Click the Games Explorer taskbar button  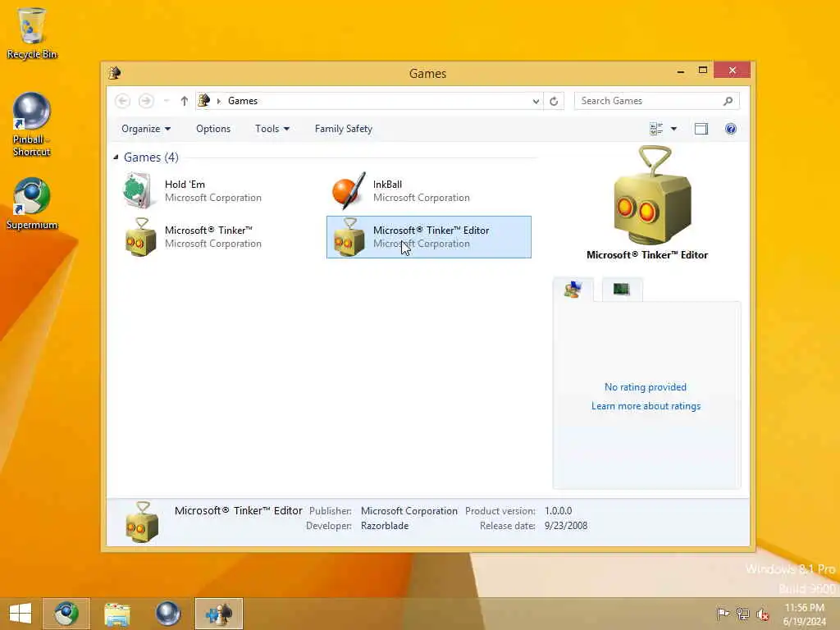[x=218, y=614]
